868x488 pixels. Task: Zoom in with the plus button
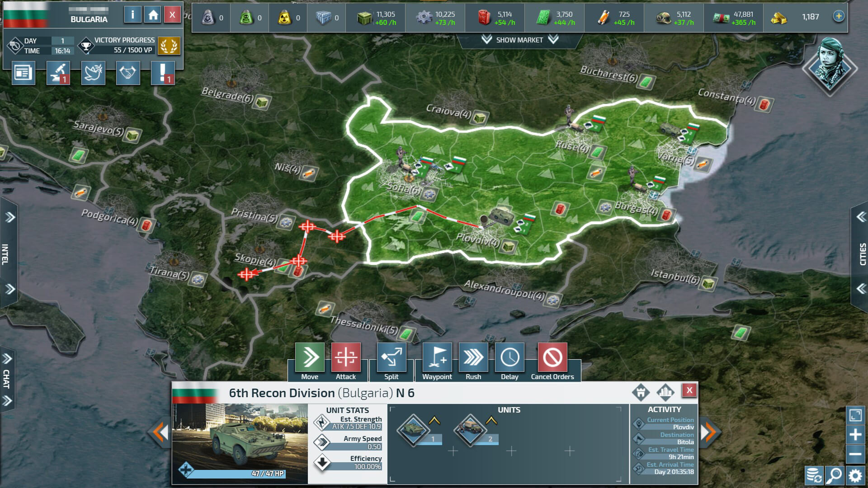click(x=855, y=435)
